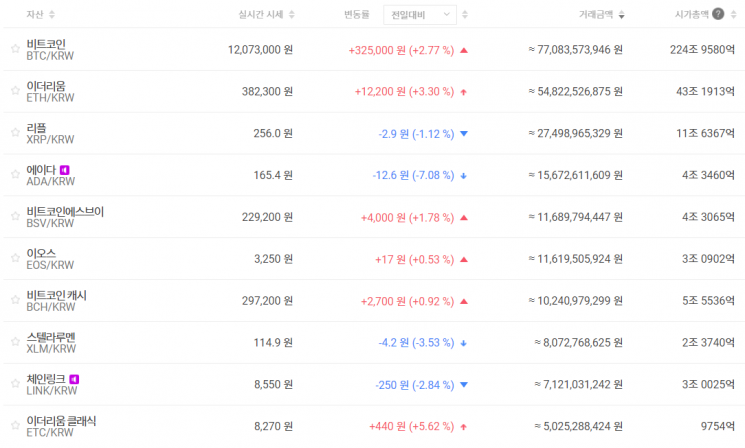Click red up arrow in ETC row

tap(464, 427)
